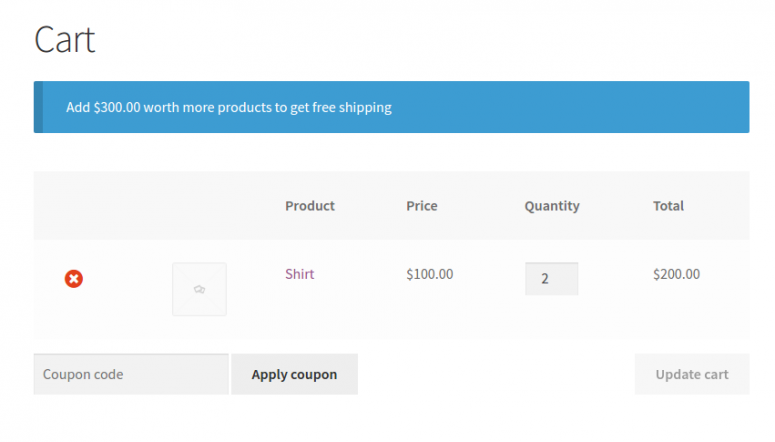
Task: Select the Quantity column header
Action: pyautogui.click(x=552, y=206)
